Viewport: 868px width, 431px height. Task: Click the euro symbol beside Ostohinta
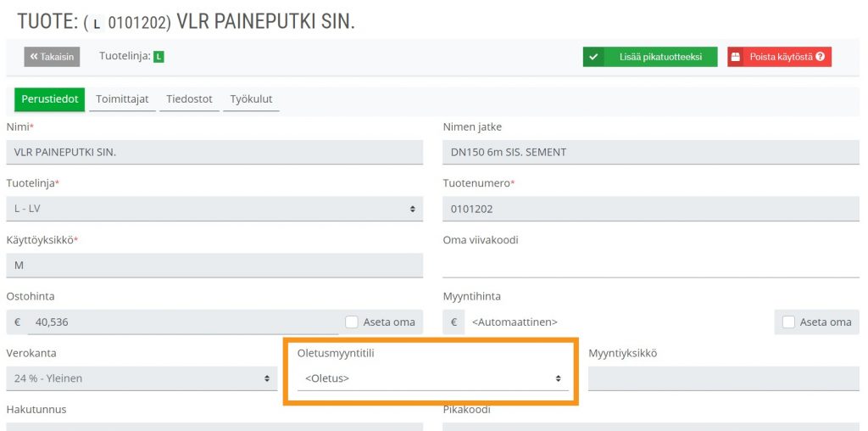pos(17,322)
